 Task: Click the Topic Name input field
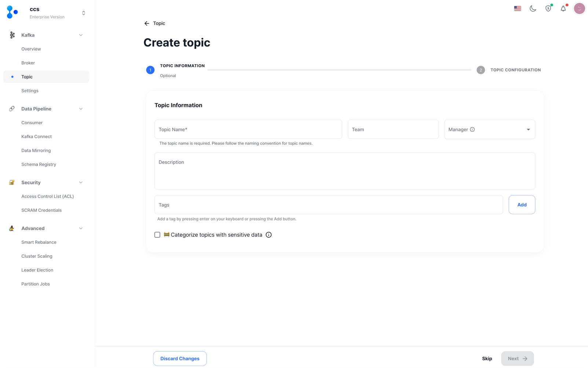tap(248, 130)
